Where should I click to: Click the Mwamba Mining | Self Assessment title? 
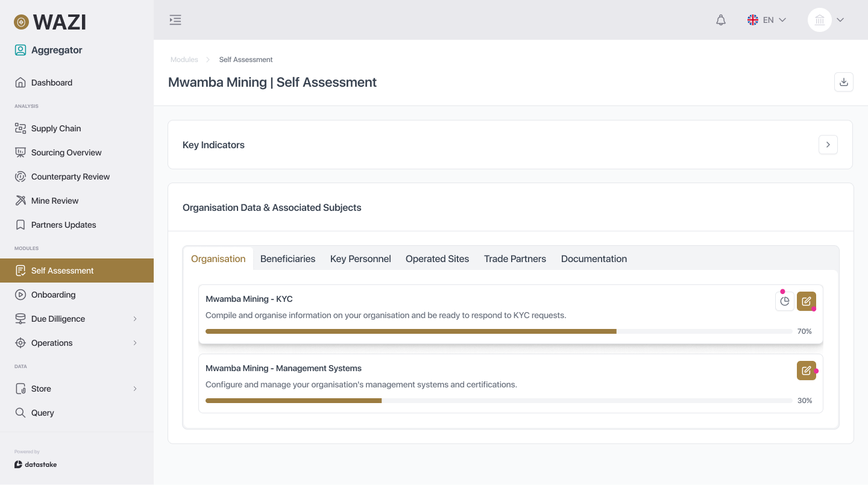[272, 82]
